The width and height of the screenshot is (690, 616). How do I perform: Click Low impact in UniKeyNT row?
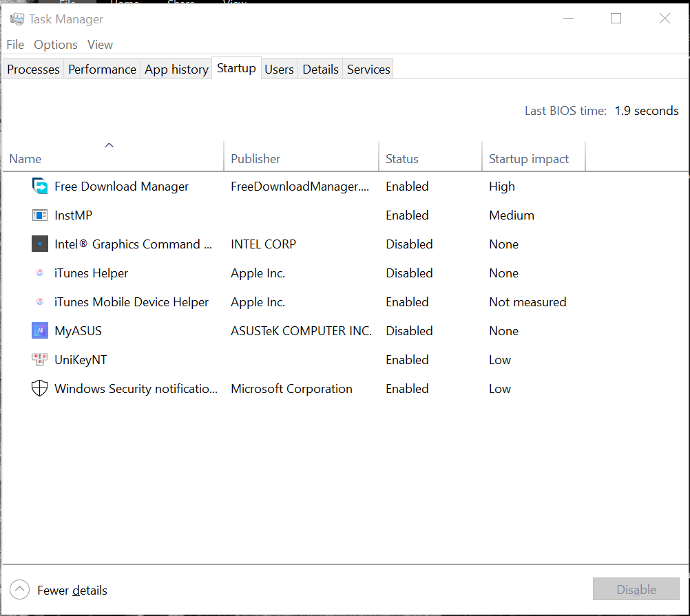pyautogui.click(x=500, y=360)
